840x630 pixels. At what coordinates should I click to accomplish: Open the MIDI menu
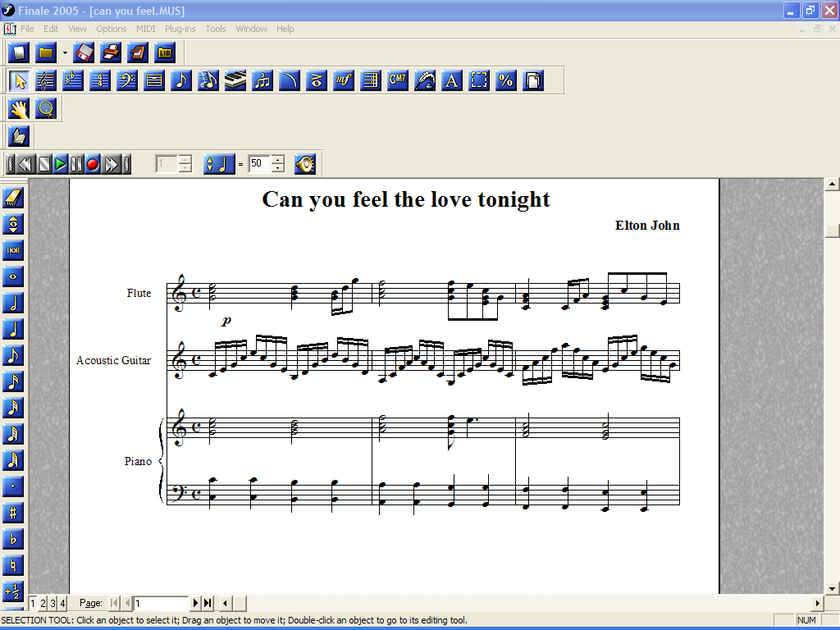(145, 29)
